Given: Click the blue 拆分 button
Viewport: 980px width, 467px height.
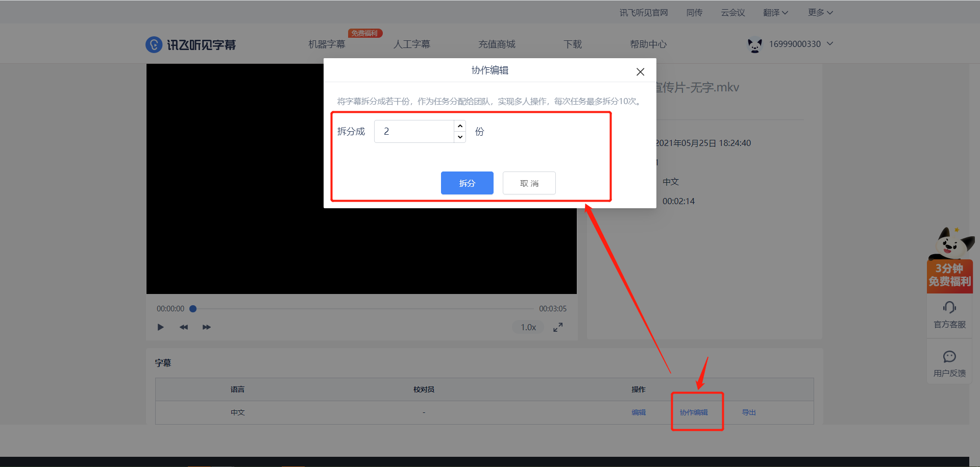Looking at the screenshot, I should tap(467, 183).
